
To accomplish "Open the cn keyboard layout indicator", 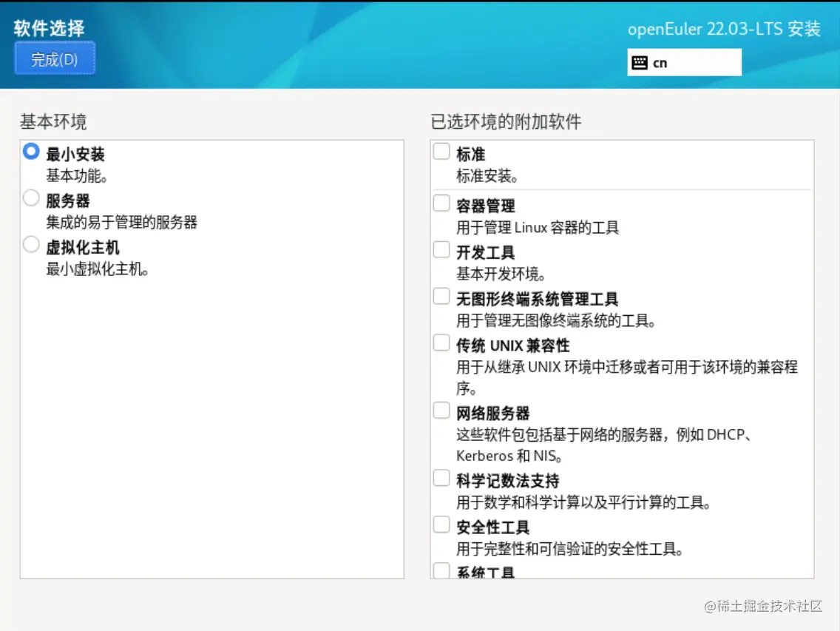I will click(684, 62).
